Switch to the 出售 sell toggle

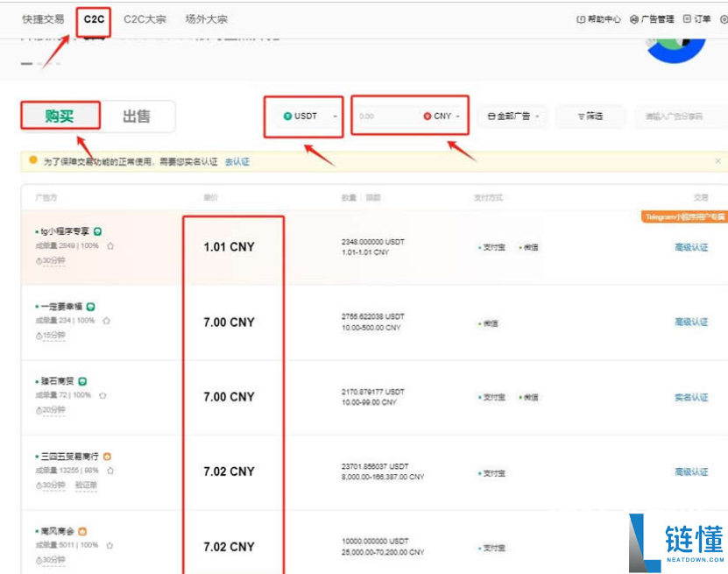tap(137, 116)
